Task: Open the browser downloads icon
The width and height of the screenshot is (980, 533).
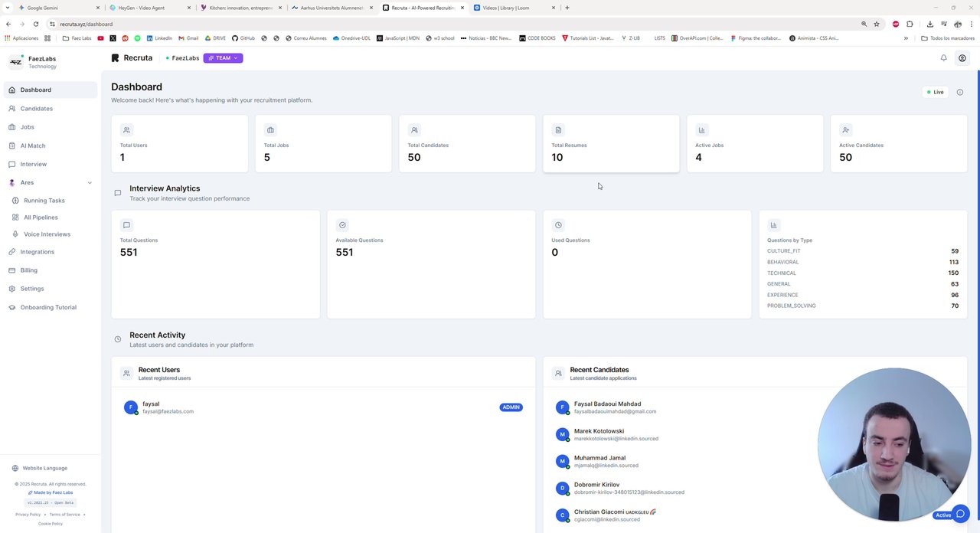Action: pos(929,24)
